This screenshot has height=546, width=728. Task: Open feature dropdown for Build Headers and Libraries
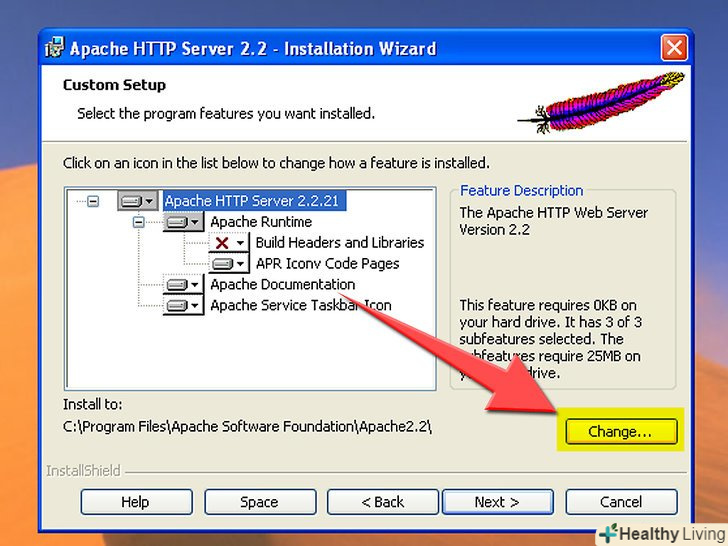click(x=228, y=242)
